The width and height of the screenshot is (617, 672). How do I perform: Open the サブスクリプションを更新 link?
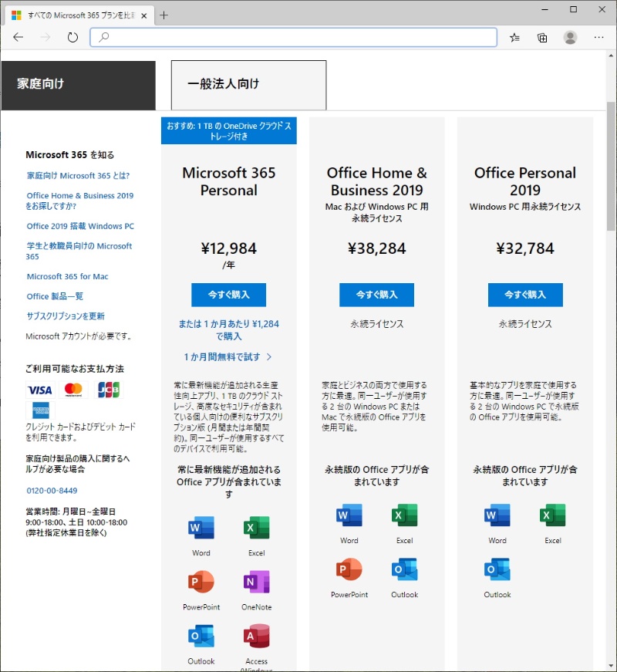(x=66, y=316)
